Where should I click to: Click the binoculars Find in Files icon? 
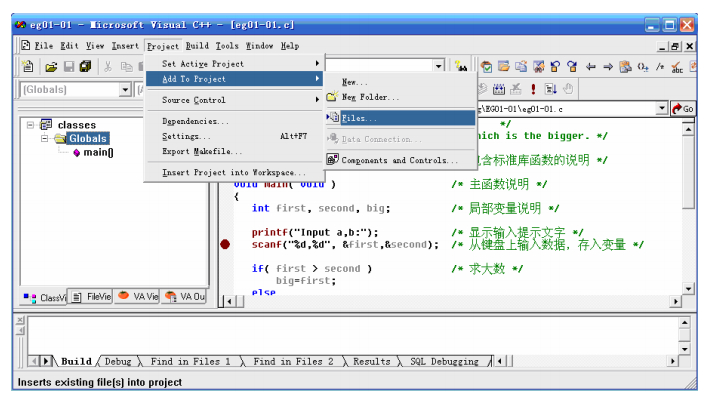460,67
